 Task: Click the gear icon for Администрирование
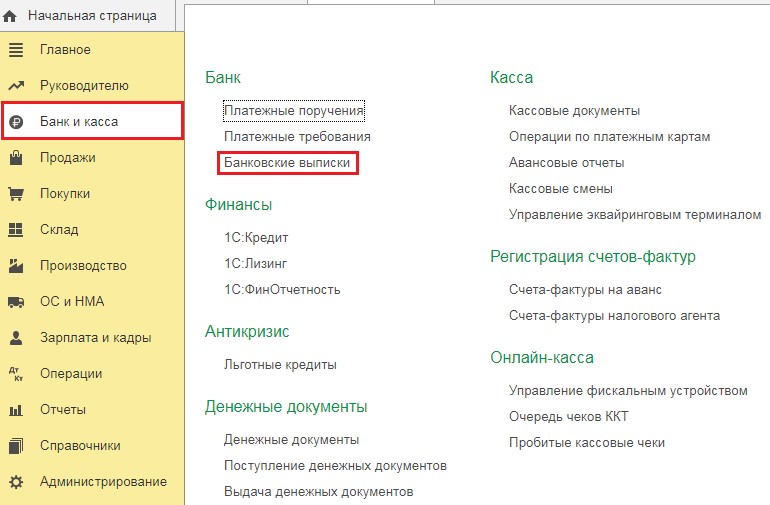pyautogui.click(x=16, y=482)
